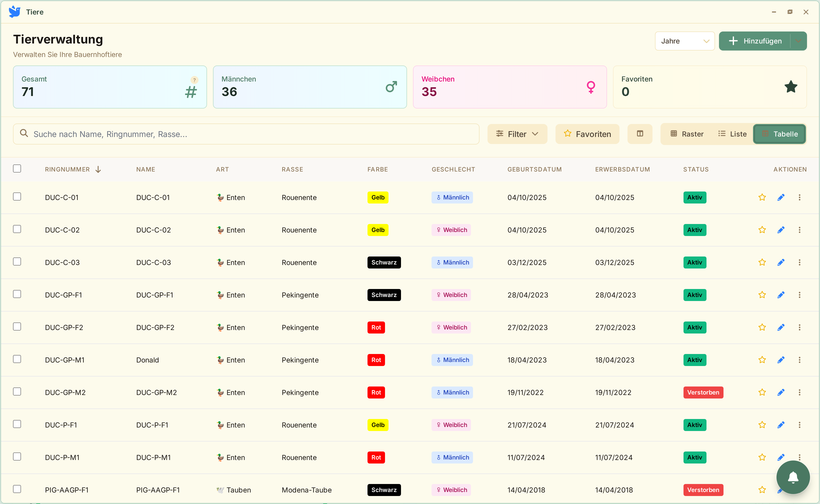Toggle the select-all checkbox in the header
820x504 pixels.
17,169
